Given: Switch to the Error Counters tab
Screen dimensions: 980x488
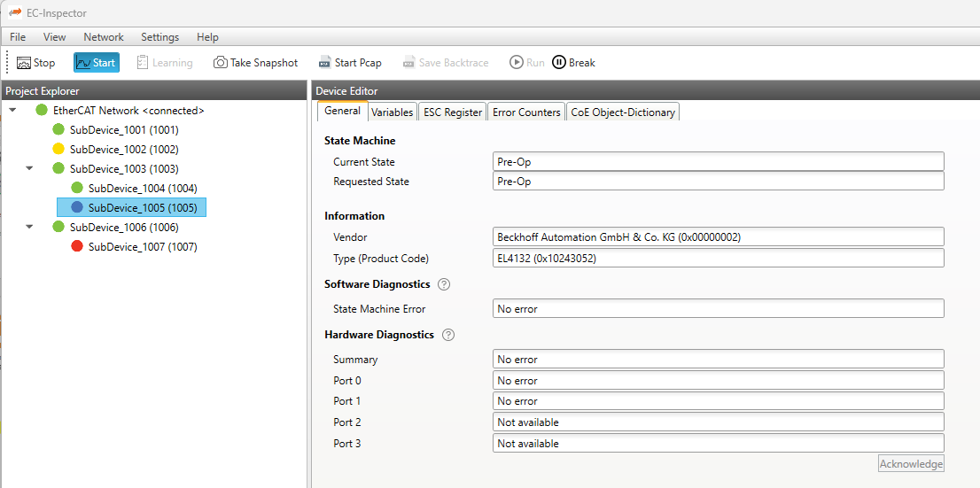Looking at the screenshot, I should (x=526, y=112).
